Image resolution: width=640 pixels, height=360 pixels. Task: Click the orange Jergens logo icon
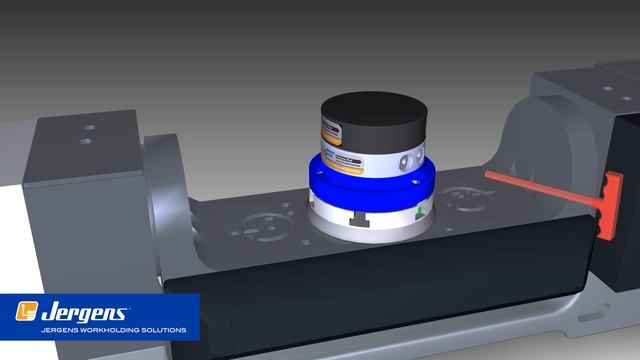pos(27,311)
